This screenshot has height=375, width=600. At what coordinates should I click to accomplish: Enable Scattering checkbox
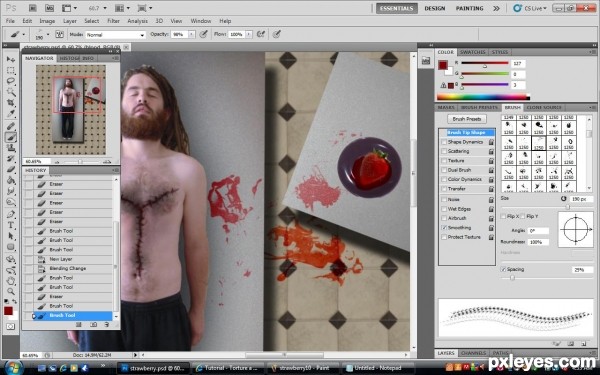point(444,151)
